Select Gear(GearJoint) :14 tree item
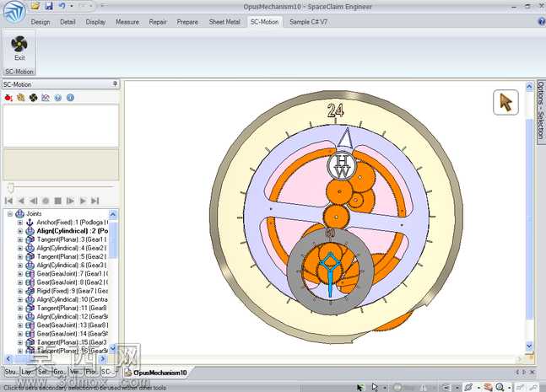Viewport: 546px width, 392px height. pos(72,334)
